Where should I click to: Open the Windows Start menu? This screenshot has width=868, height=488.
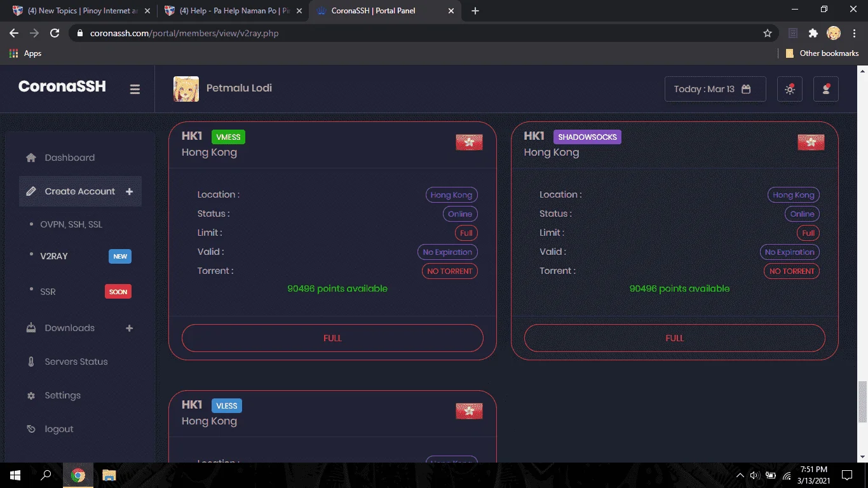(15, 475)
